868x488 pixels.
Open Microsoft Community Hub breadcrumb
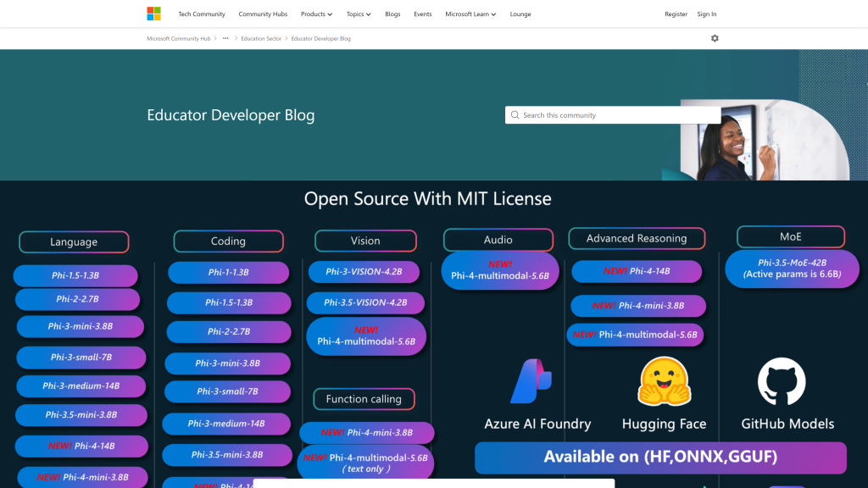(178, 38)
